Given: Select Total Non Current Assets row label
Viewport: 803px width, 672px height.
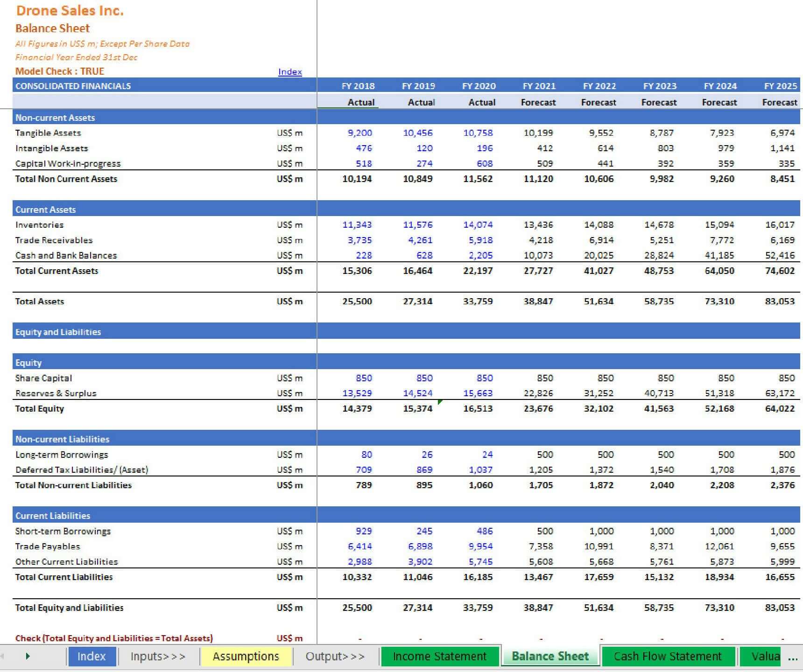Looking at the screenshot, I should coord(66,179).
